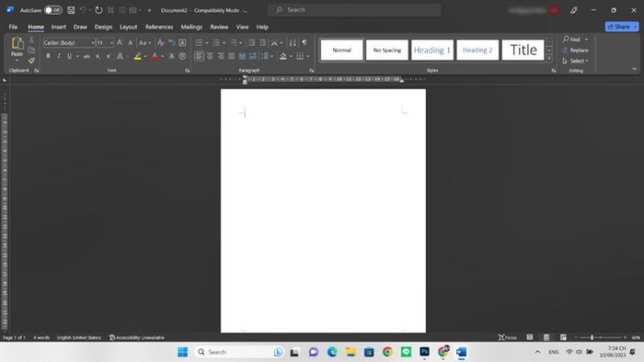Toggle the AutoSave switch
This screenshot has height=362, width=644.
click(53, 10)
